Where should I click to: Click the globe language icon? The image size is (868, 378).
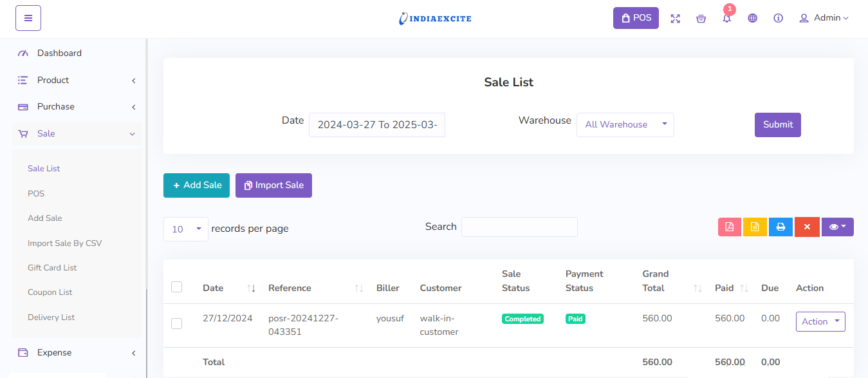tap(752, 19)
